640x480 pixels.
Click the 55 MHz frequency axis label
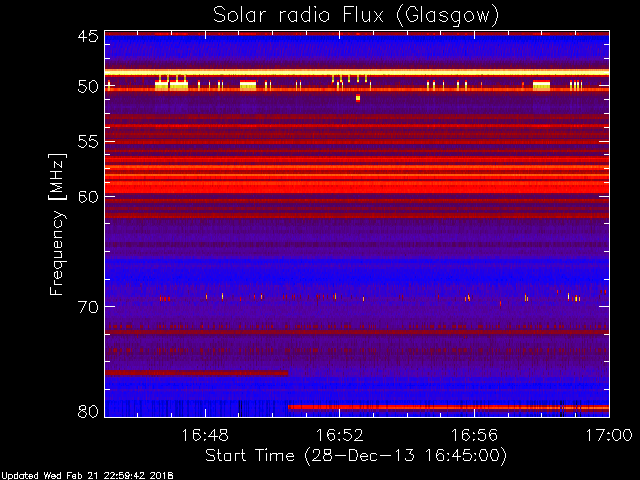88,142
